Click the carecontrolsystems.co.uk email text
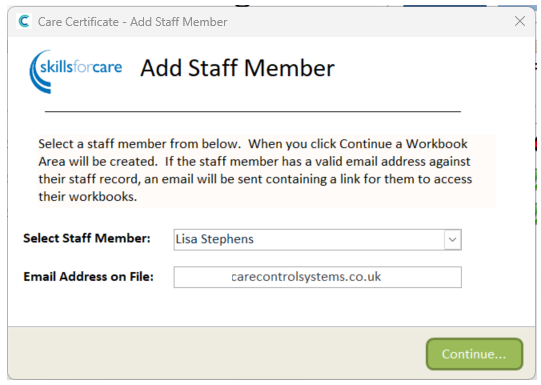The height and width of the screenshot is (385, 541). (306, 277)
